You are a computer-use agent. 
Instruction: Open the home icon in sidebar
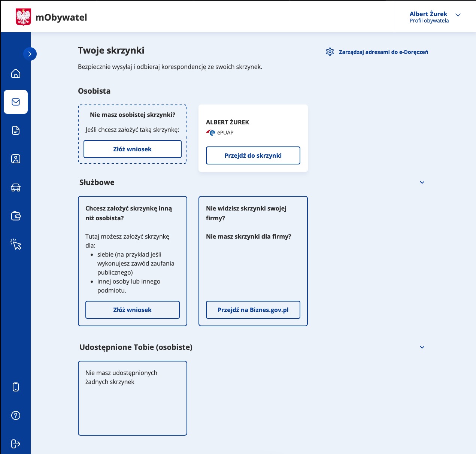[x=16, y=73]
